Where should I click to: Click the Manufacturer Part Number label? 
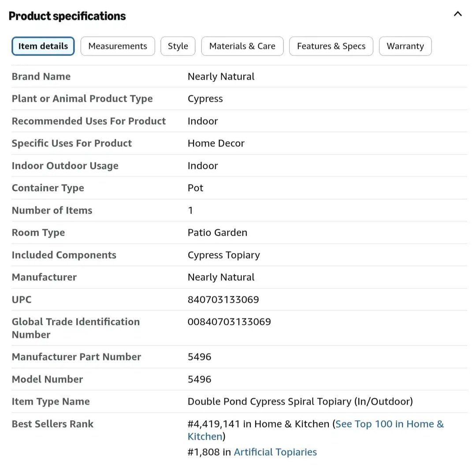click(x=76, y=357)
